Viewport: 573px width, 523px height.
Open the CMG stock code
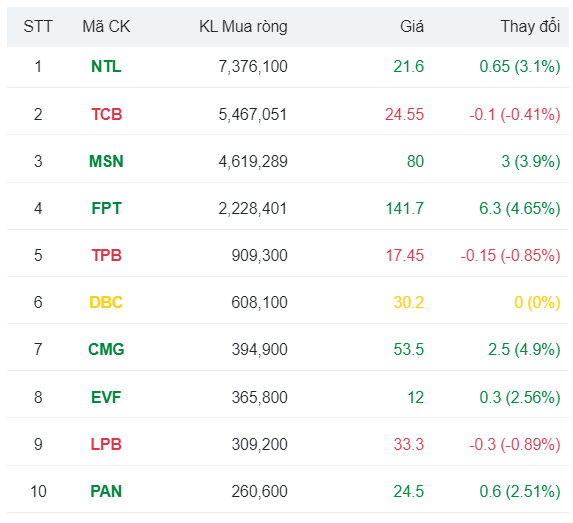point(106,349)
